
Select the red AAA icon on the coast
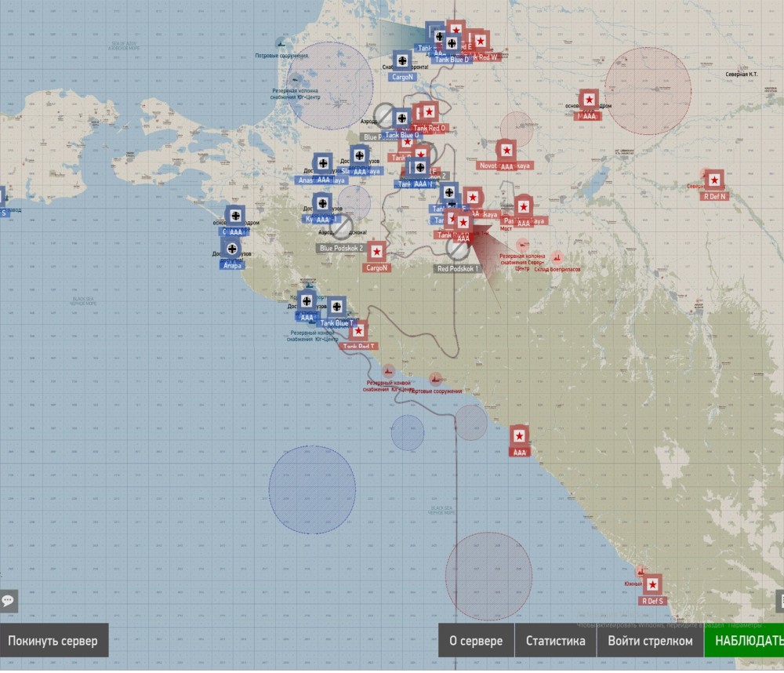click(519, 436)
